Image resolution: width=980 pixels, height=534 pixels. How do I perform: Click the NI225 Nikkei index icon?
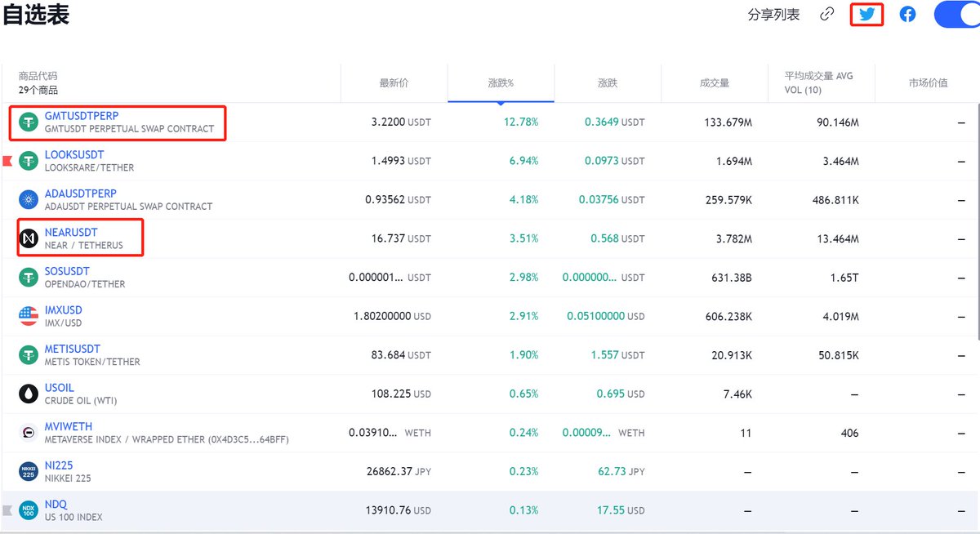point(29,471)
